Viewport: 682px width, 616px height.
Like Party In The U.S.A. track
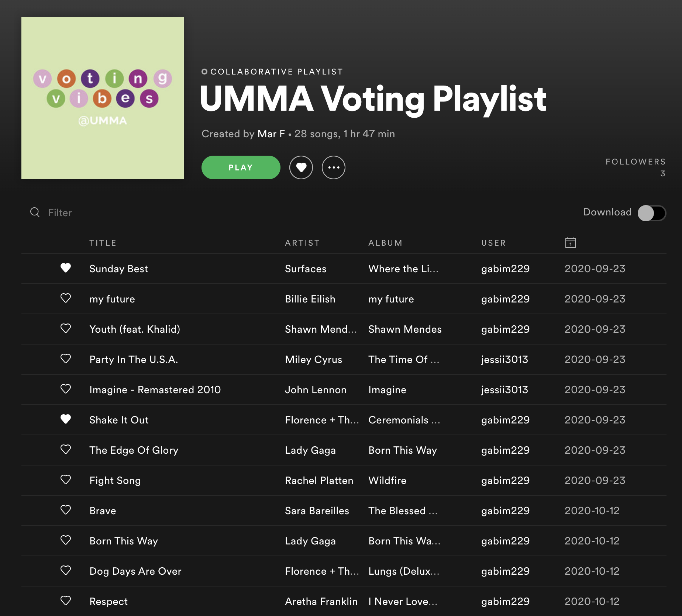click(x=66, y=359)
